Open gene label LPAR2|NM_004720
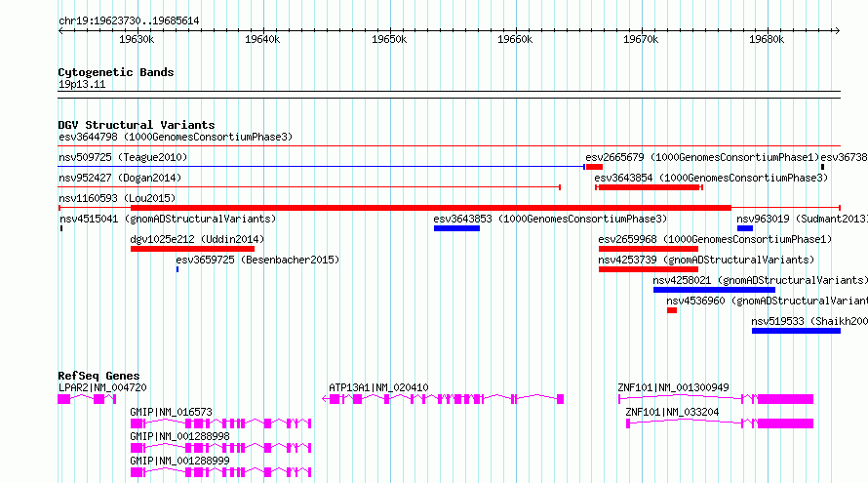Viewport: 868px width, 483px height. [x=102, y=387]
